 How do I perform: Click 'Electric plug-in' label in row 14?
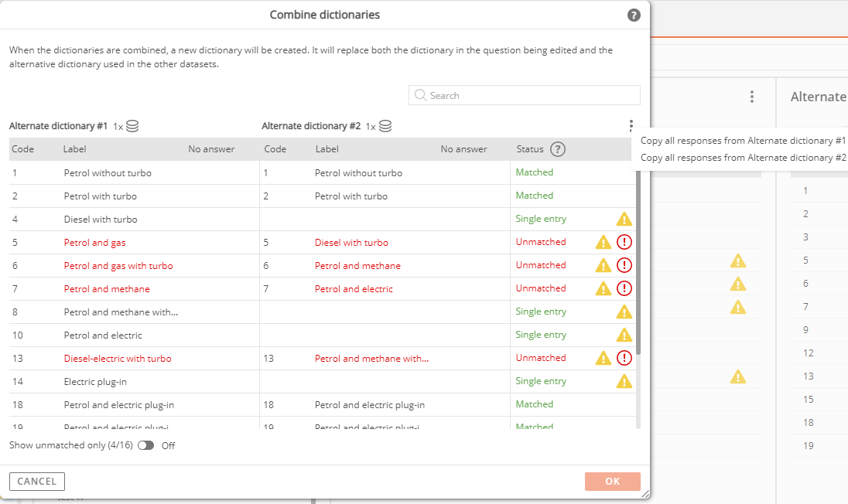point(95,382)
